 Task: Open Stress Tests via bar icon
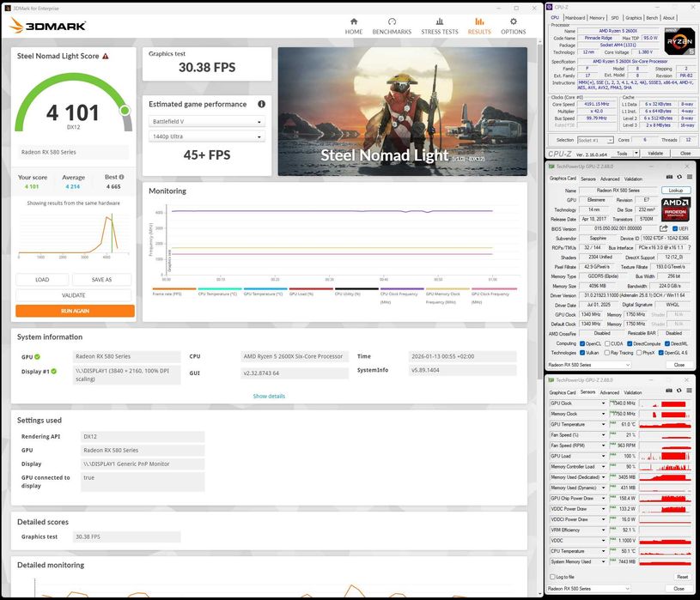[x=440, y=21]
